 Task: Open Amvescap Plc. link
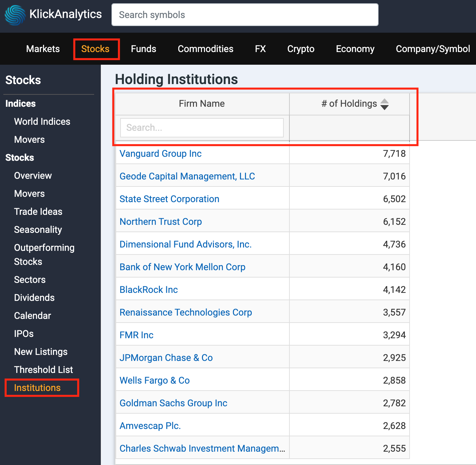pyautogui.click(x=150, y=426)
